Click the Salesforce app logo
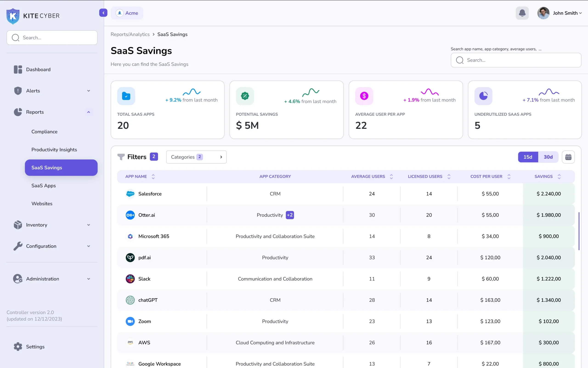The height and width of the screenshot is (368, 588). click(x=130, y=194)
